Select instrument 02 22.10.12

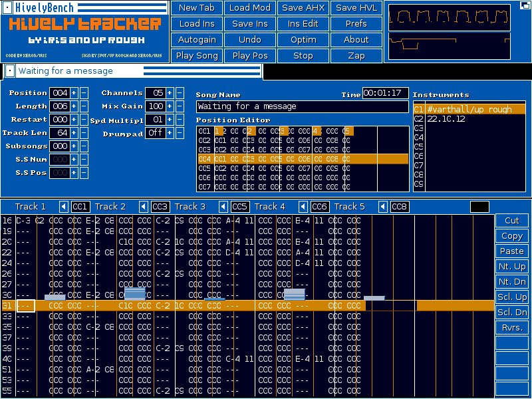tap(469, 119)
